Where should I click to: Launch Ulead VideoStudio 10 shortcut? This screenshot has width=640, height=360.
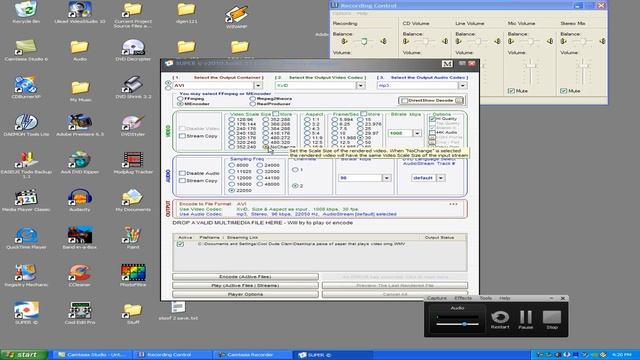[80, 11]
